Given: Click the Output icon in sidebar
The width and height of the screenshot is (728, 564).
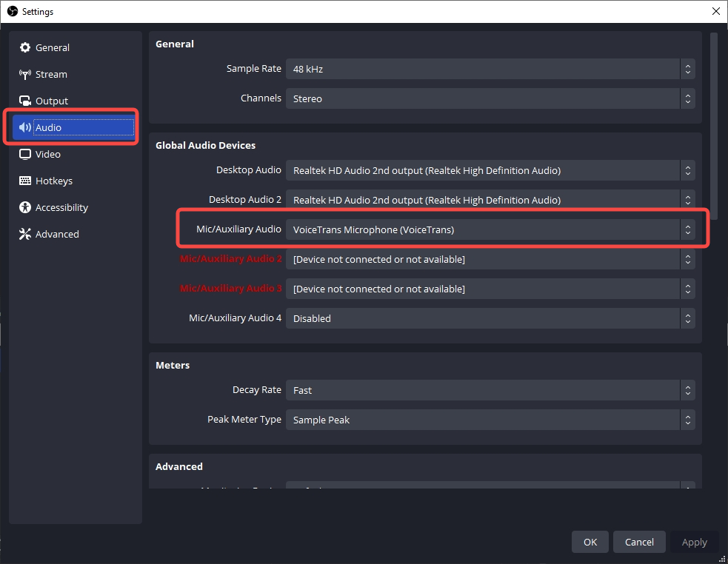Looking at the screenshot, I should point(25,101).
